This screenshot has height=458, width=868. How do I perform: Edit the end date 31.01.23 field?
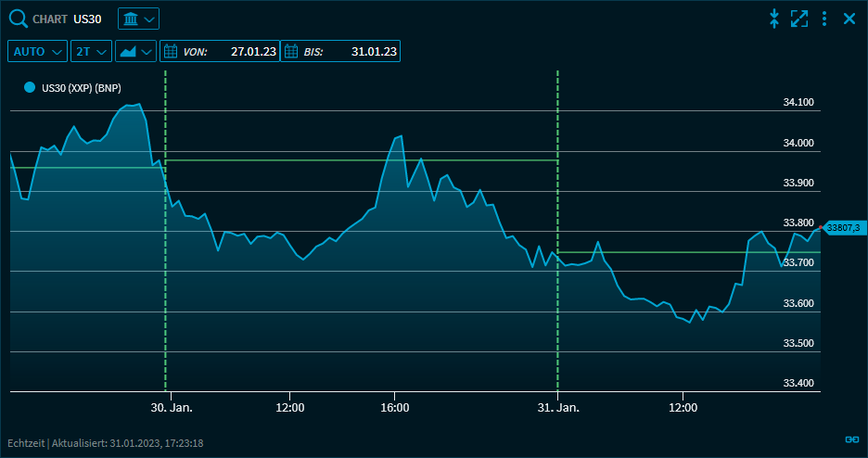(374, 52)
